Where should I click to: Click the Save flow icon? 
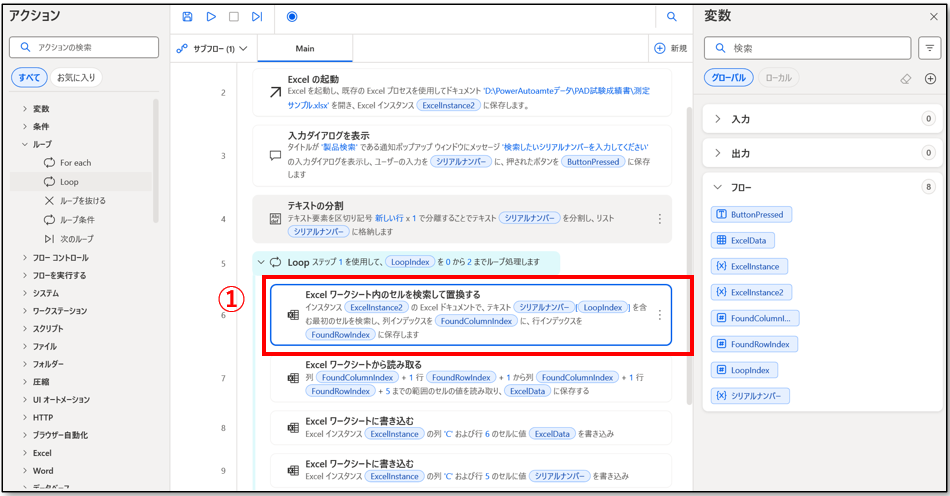point(187,17)
